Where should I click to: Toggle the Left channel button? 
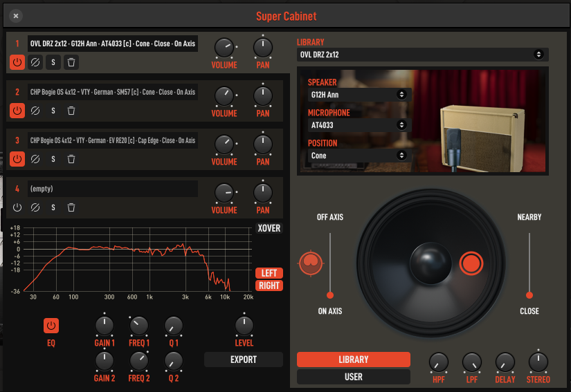[269, 272]
